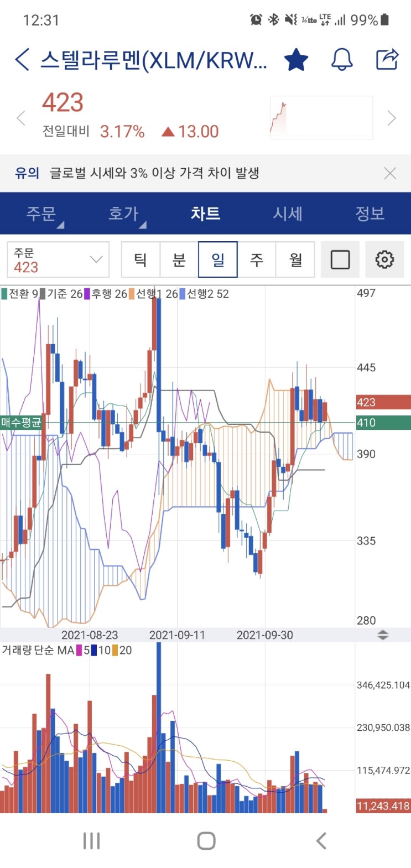Tap the 거래량 단순 MA legend
This screenshot has height=868, width=411.
point(67,650)
